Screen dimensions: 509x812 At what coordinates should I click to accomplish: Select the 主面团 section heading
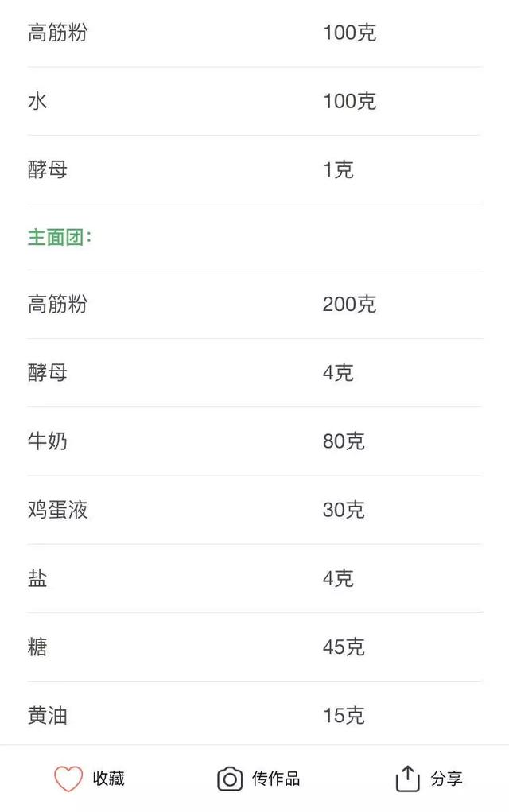pos(60,237)
